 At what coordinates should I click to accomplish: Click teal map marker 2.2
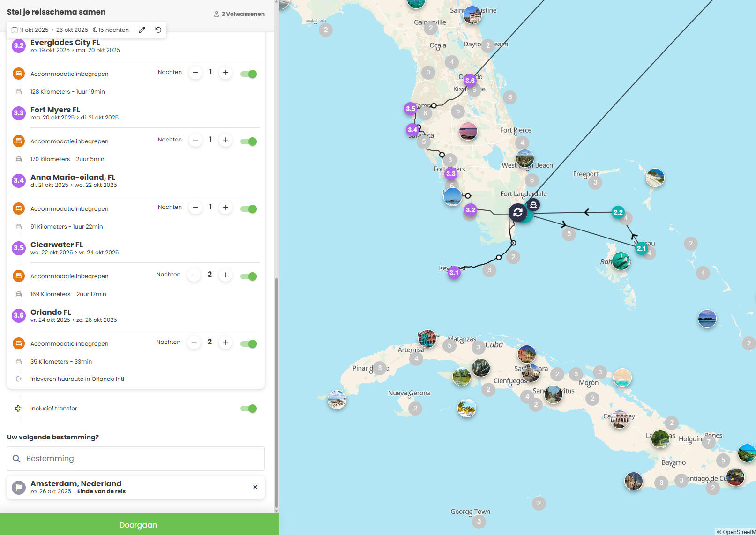(618, 212)
